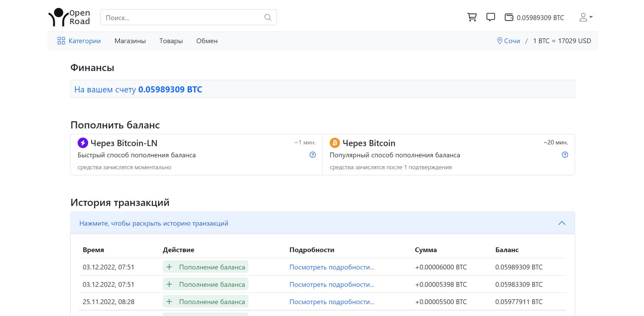Select timestamp 25.11.2022, 08:28

point(108,302)
